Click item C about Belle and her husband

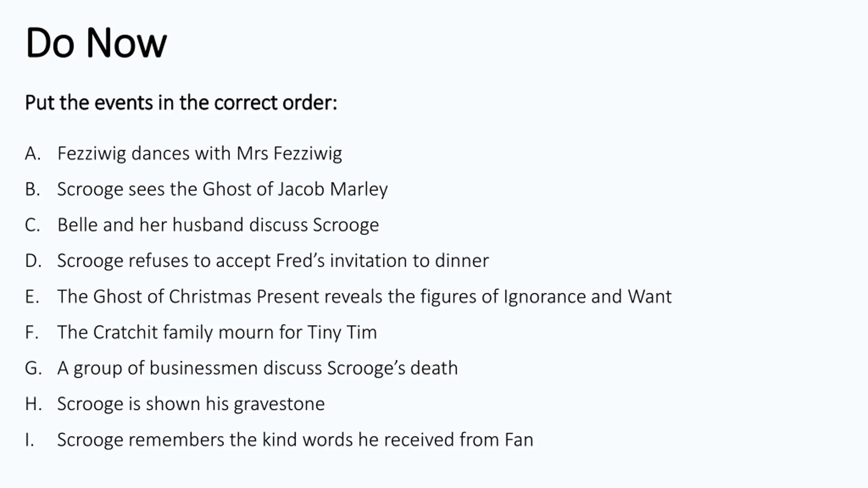click(x=218, y=225)
